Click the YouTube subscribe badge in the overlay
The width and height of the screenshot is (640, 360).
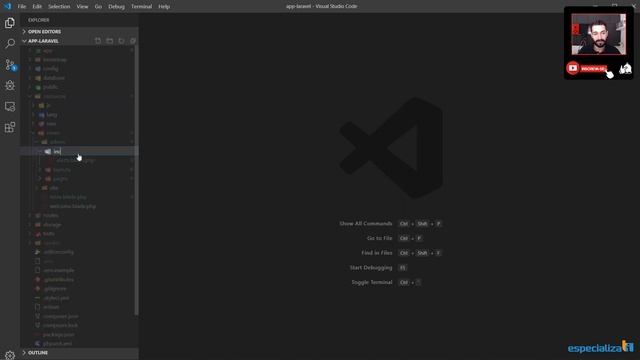[587, 68]
